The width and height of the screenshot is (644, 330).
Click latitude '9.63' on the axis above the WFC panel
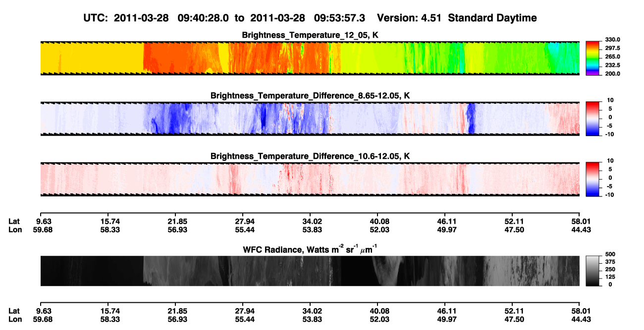(44, 221)
